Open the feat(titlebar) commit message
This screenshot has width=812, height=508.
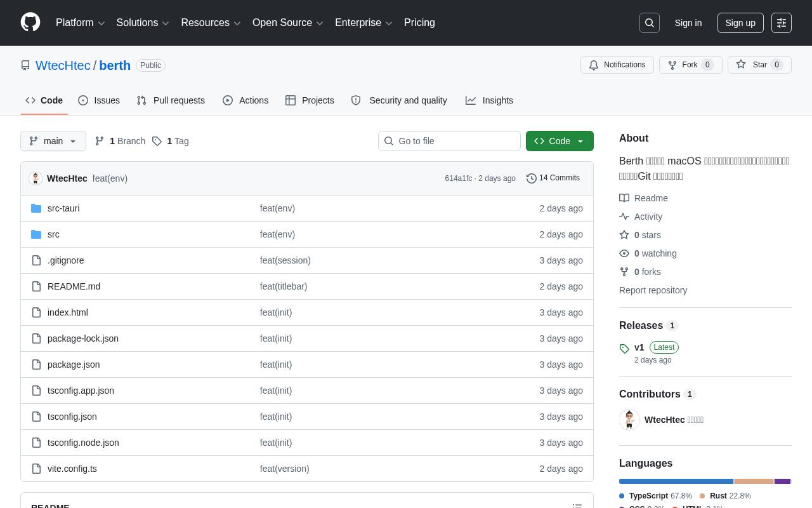[284, 286]
